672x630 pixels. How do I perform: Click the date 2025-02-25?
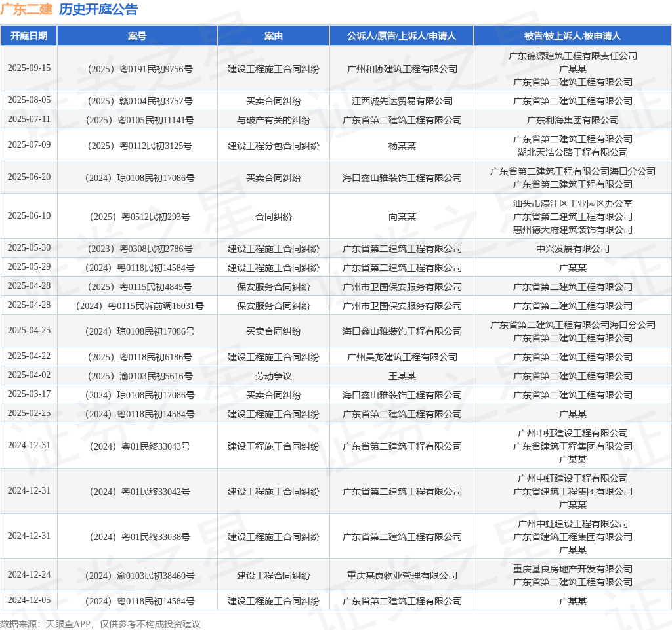pos(29,413)
